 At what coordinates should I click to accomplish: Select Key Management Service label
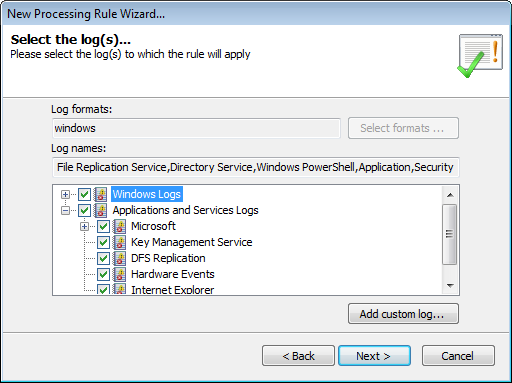pos(192,242)
